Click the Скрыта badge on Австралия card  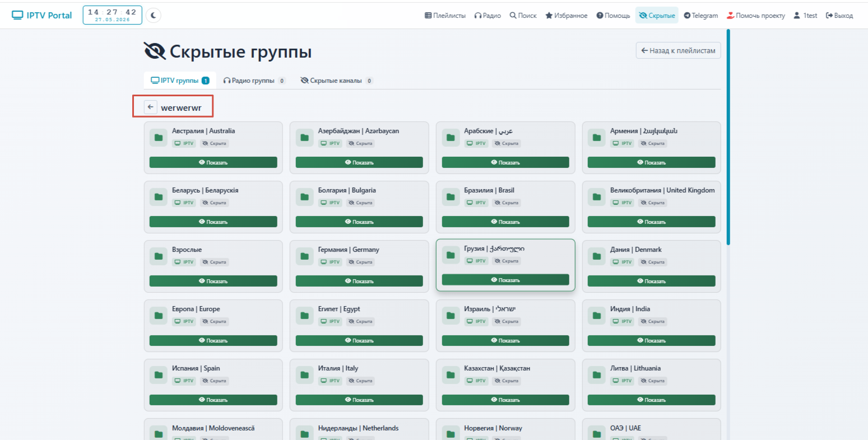point(215,143)
